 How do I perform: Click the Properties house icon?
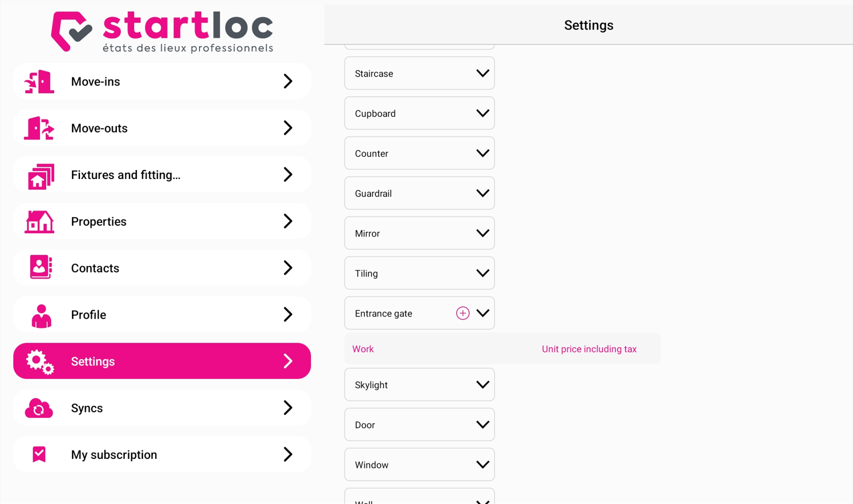tap(39, 222)
